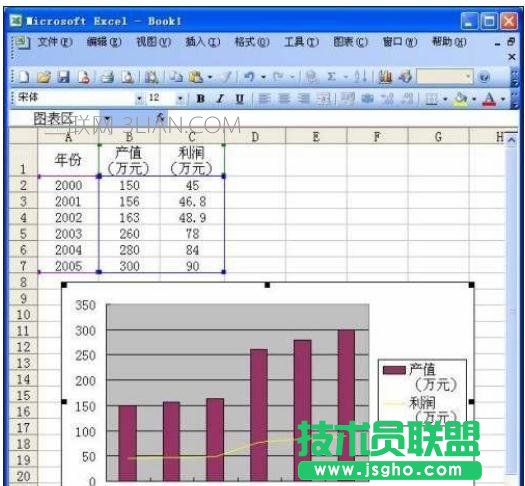This screenshot has width=525, height=486.
Task: Toggle Bold formatting
Action: click(201, 99)
